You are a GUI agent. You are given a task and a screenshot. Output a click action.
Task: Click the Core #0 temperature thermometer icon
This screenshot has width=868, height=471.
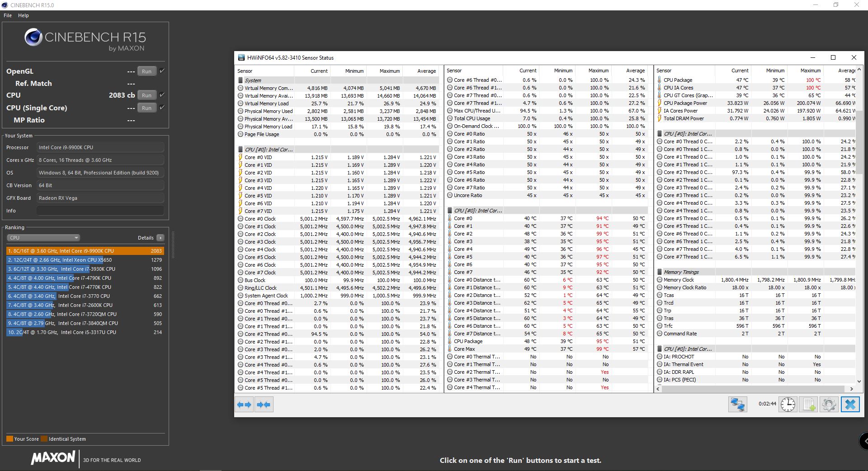[x=450, y=218]
